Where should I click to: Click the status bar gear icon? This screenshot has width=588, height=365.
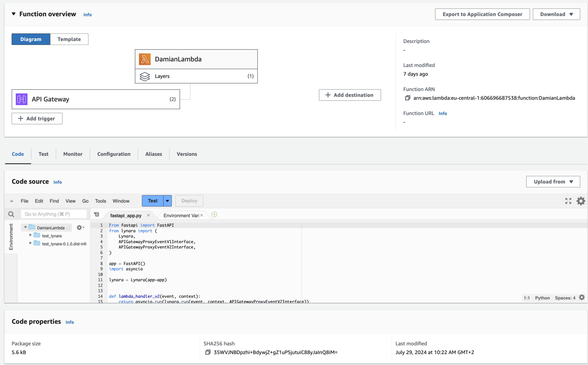click(x=582, y=297)
